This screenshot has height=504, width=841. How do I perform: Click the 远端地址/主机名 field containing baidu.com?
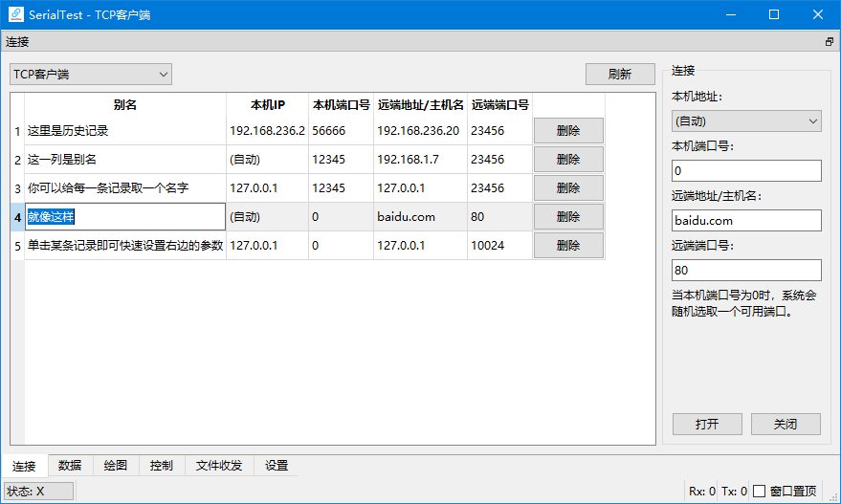click(x=746, y=220)
